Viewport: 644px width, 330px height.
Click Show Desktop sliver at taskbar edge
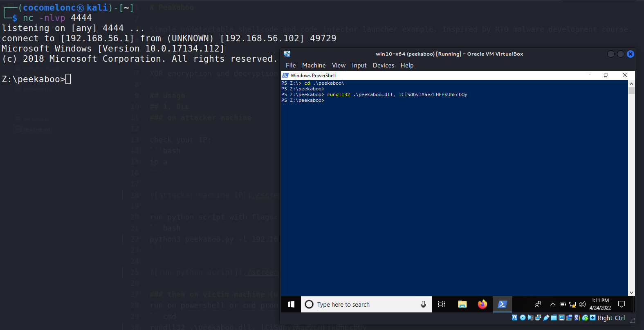click(634, 304)
